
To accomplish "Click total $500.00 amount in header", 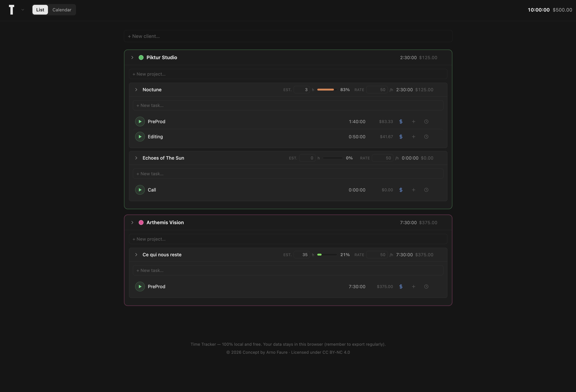I will pyautogui.click(x=562, y=10).
